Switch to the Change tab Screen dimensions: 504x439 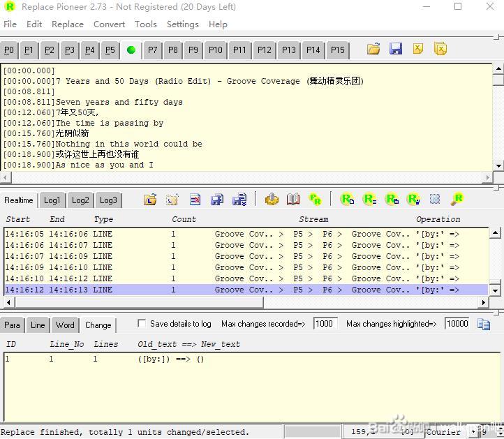pos(98,325)
